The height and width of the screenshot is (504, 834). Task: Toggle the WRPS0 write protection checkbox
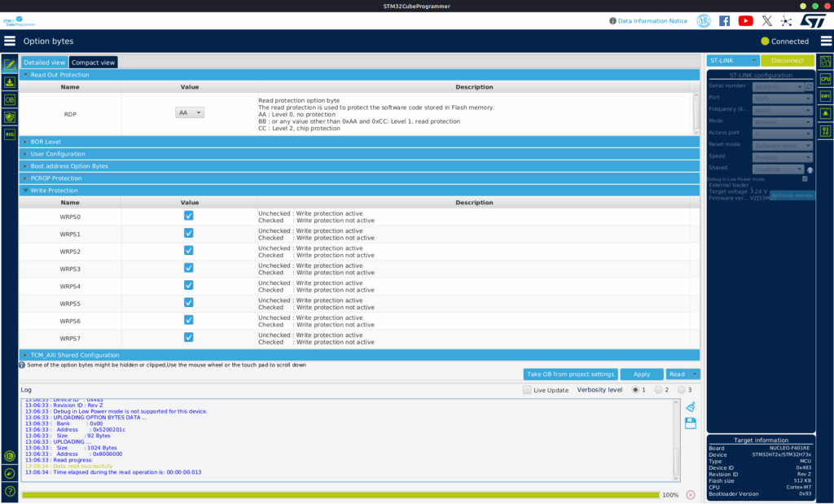click(x=188, y=215)
